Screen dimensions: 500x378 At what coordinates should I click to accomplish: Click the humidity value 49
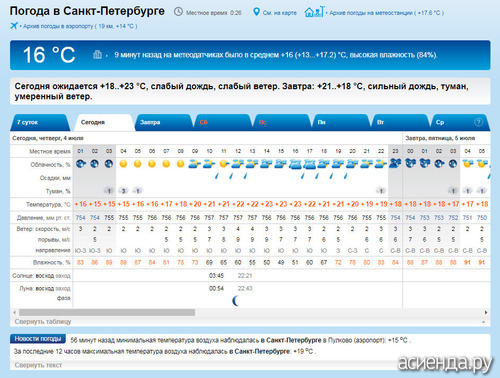[x=281, y=263]
